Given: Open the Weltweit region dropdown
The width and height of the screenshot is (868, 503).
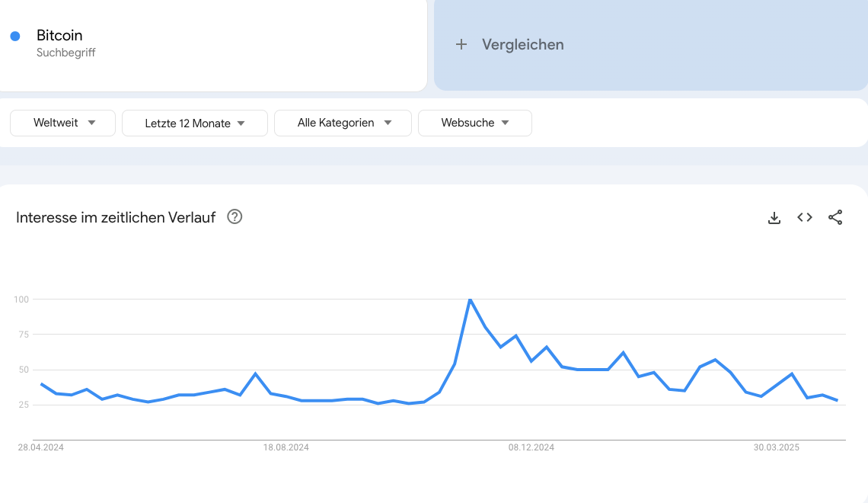Looking at the screenshot, I should tap(62, 123).
